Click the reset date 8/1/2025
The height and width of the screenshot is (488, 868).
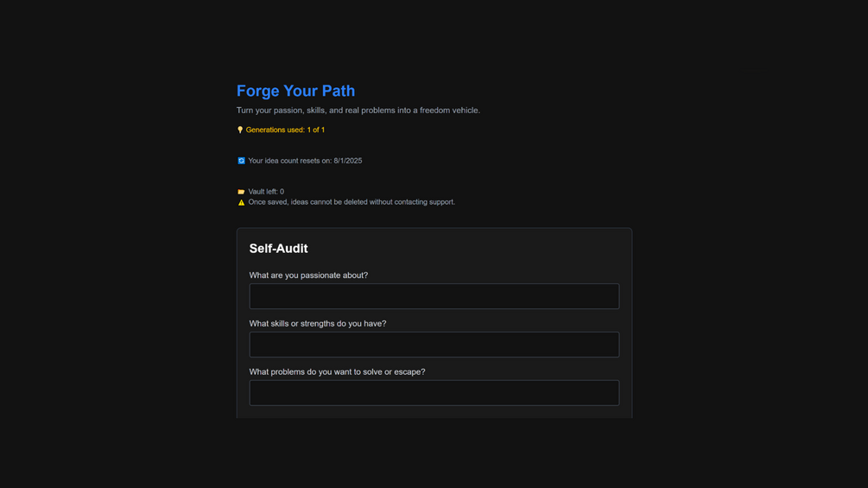348,161
